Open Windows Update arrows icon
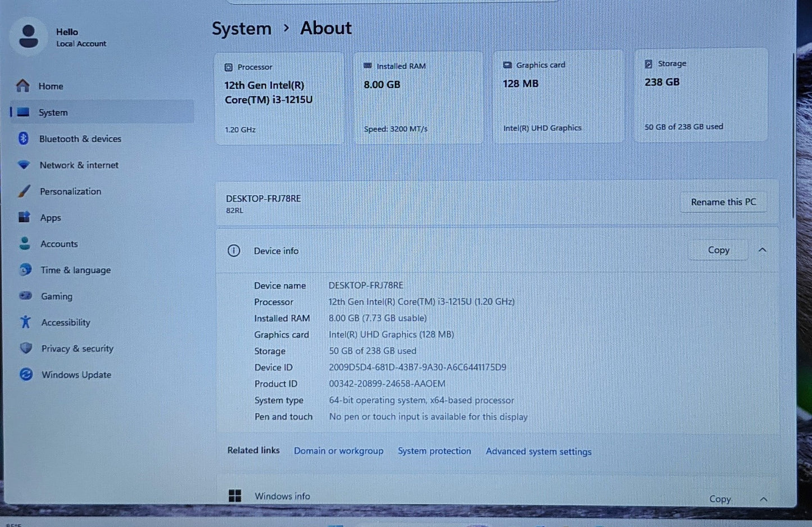The width and height of the screenshot is (812, 527). (26, 375)
